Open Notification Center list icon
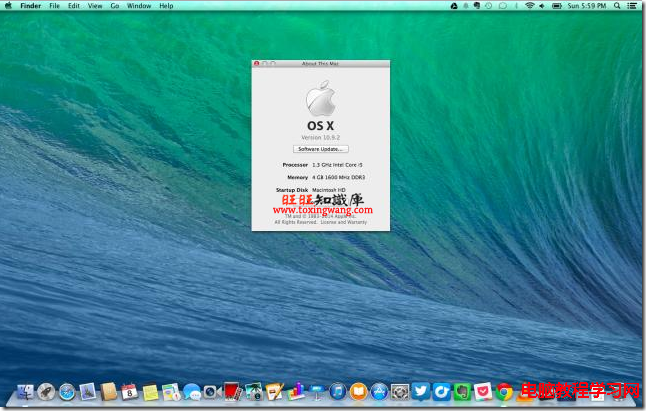 pos(631,6)
